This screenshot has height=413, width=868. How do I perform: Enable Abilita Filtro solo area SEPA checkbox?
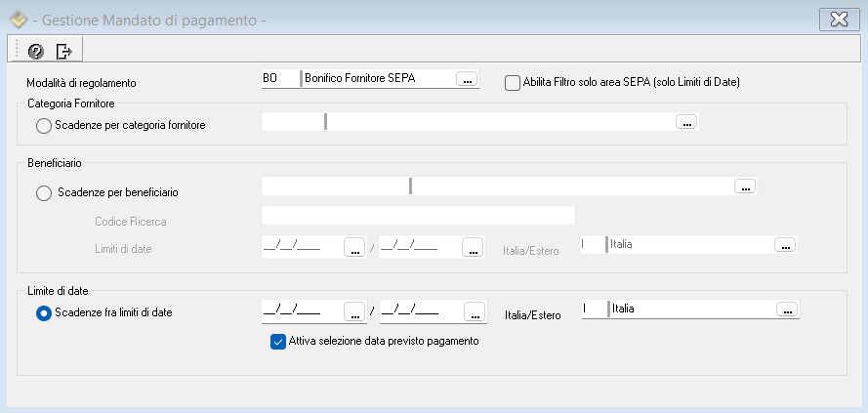click(x=513, y=82)
